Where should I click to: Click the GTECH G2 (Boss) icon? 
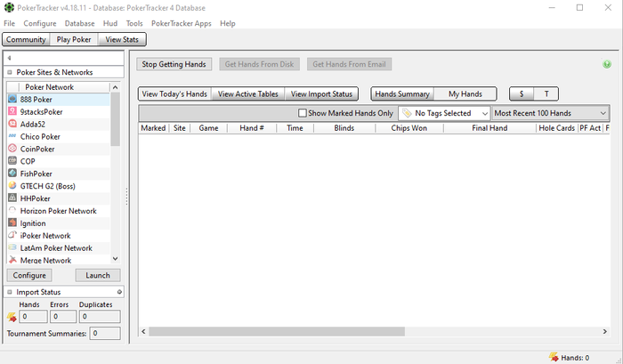(x=12, y=186)
